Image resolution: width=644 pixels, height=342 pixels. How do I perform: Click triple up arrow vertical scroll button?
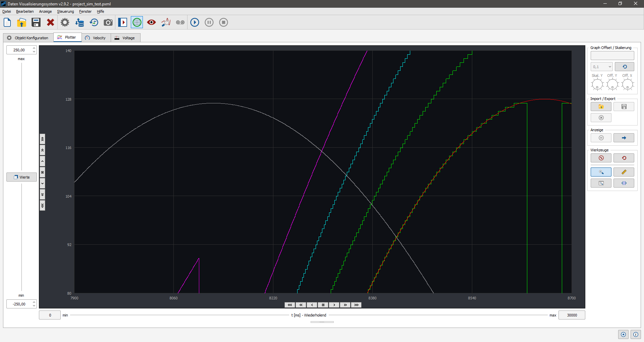click(x=42, y=139)
